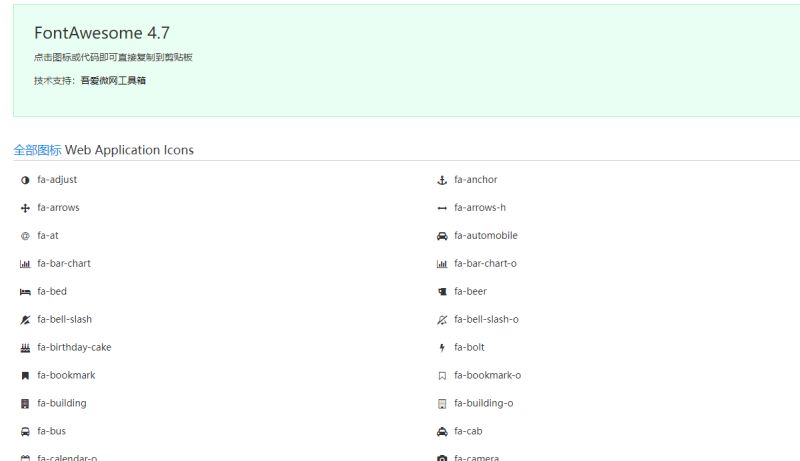Copy the fa-bookmark class name
800x461 pixels.
66,375
